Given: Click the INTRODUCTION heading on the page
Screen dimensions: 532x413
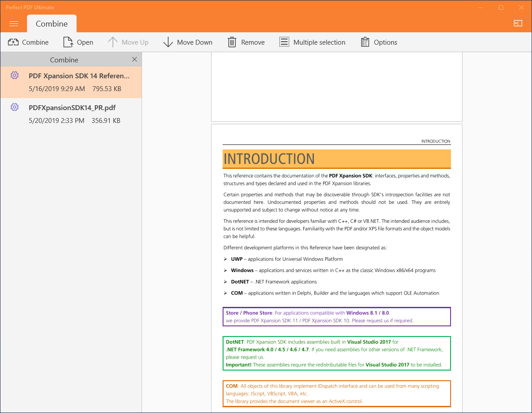Looking at the screenshot, I should [x=269, y=159].
